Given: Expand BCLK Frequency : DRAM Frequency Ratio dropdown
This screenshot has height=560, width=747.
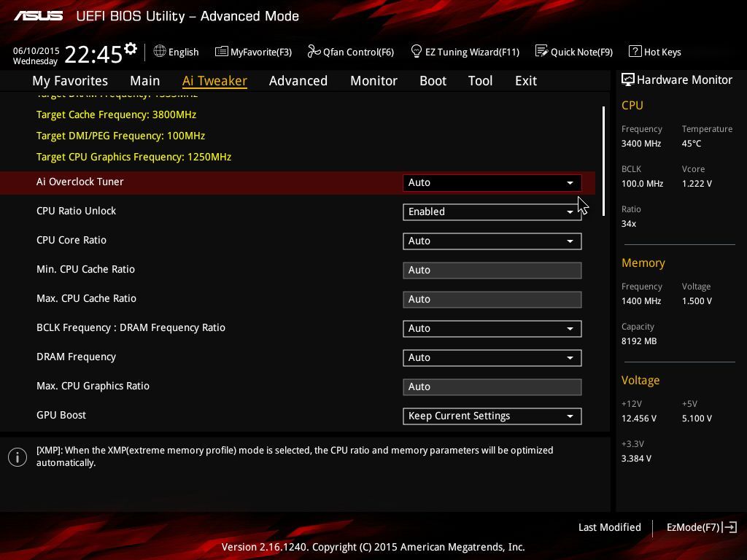Looking at the screenshot, I should 492,329.
